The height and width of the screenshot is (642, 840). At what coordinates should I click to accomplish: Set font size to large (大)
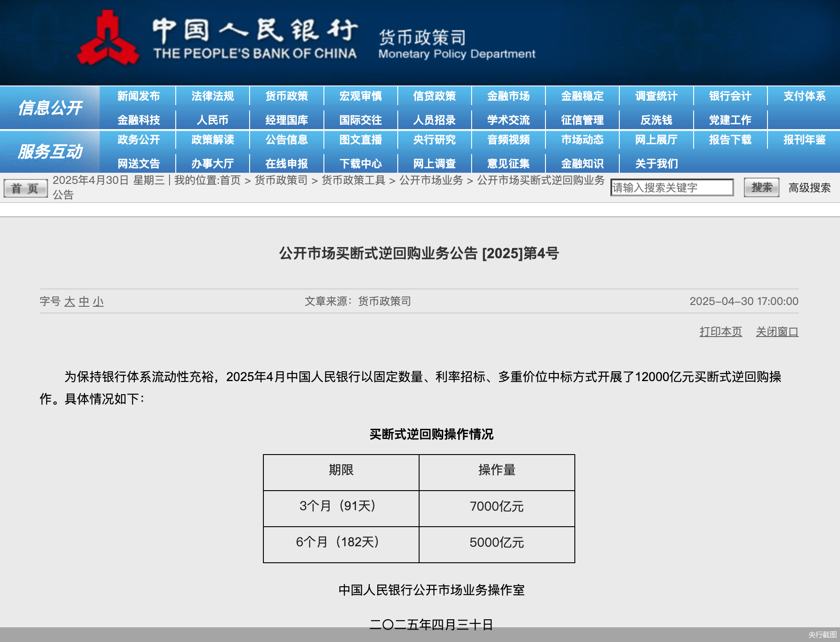69,302
